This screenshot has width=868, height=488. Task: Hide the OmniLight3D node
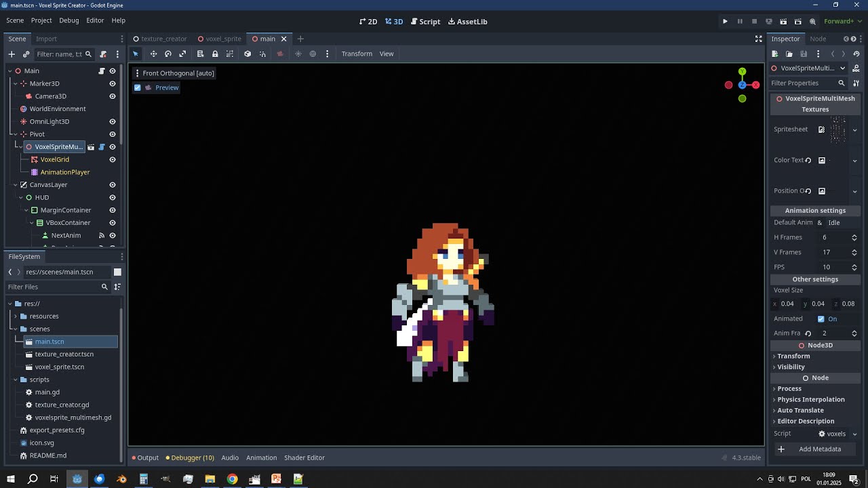pos(113,121)
